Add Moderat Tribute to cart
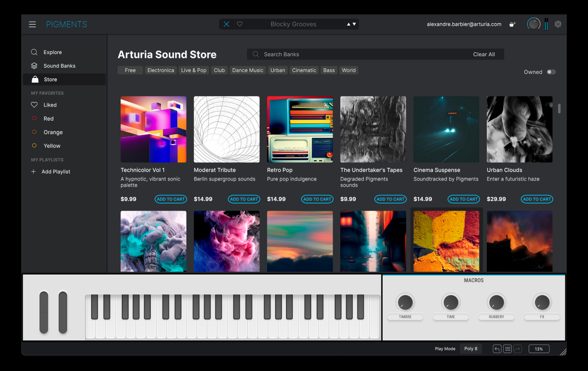 point(244,199)
